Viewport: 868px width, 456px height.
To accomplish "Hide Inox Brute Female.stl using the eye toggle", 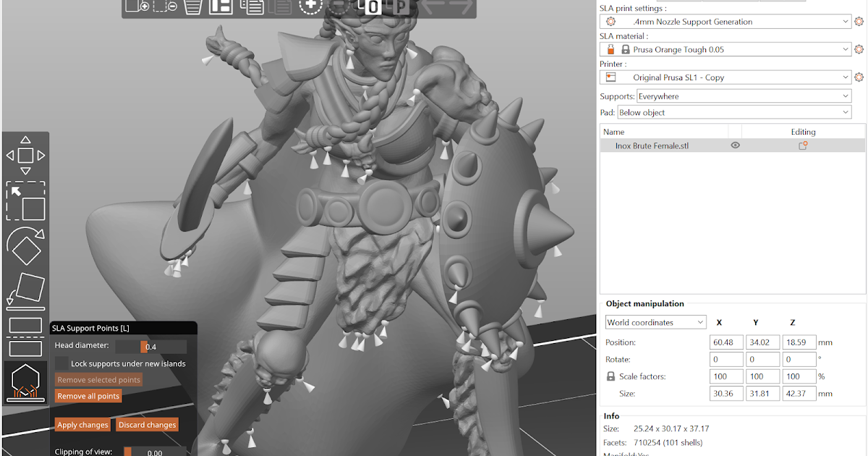I will [x=735, y=145].
